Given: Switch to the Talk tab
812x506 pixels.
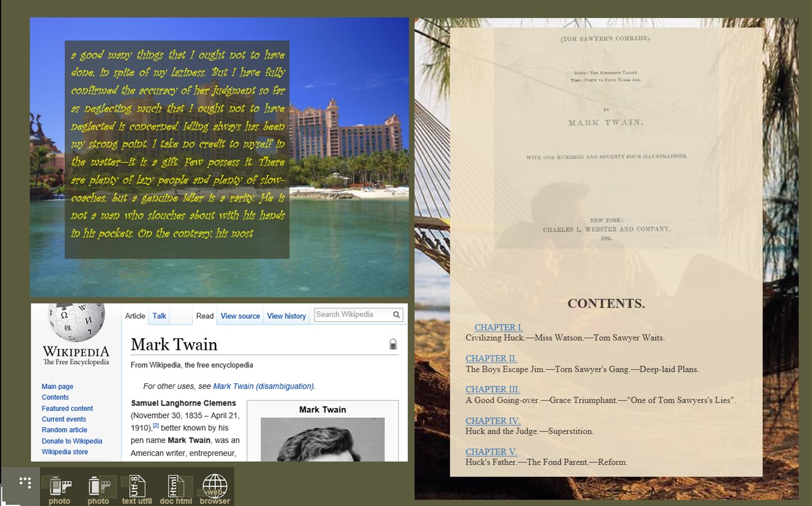Looking at the screenshot, I should tap(159, 316).
